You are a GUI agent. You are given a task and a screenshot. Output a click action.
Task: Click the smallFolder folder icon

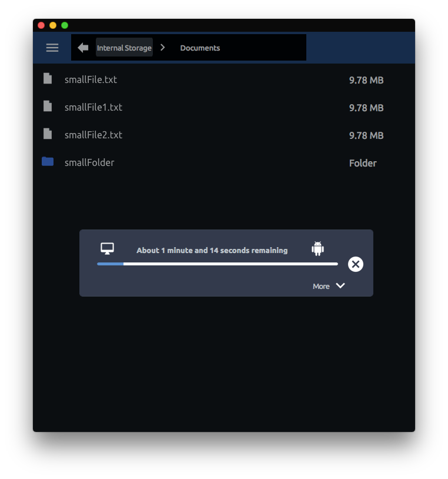[48, 162]
